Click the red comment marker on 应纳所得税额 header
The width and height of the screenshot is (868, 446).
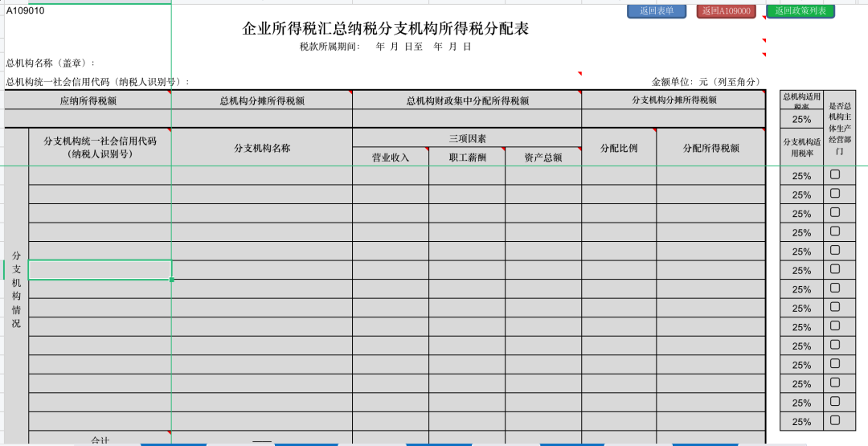tap(168, 93)
